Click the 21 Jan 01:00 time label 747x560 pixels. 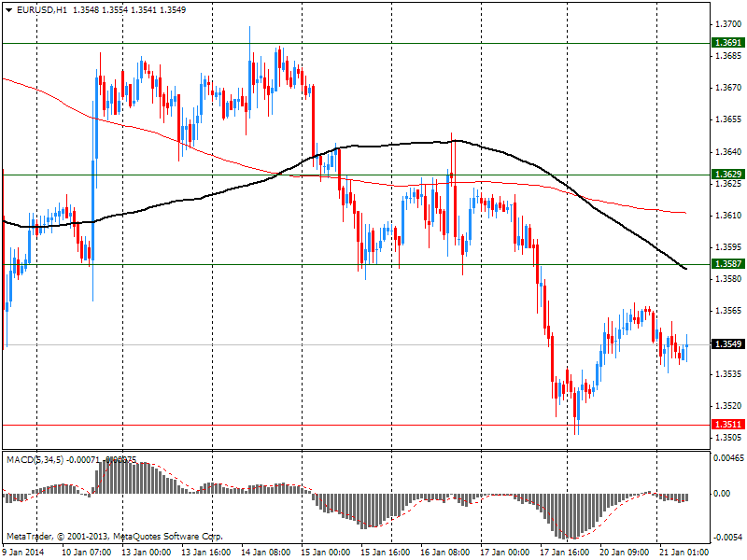(x=682, y=552)
